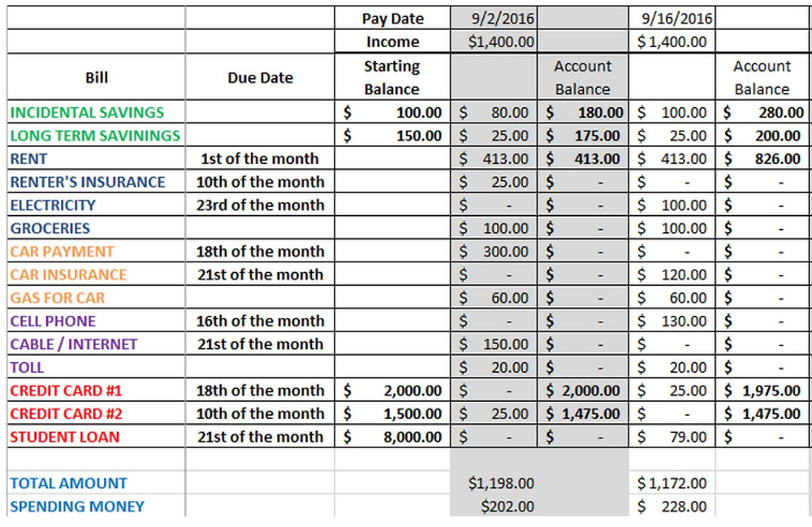Select the Due Date column header
The image size is (812, 527).
(260, 77)
